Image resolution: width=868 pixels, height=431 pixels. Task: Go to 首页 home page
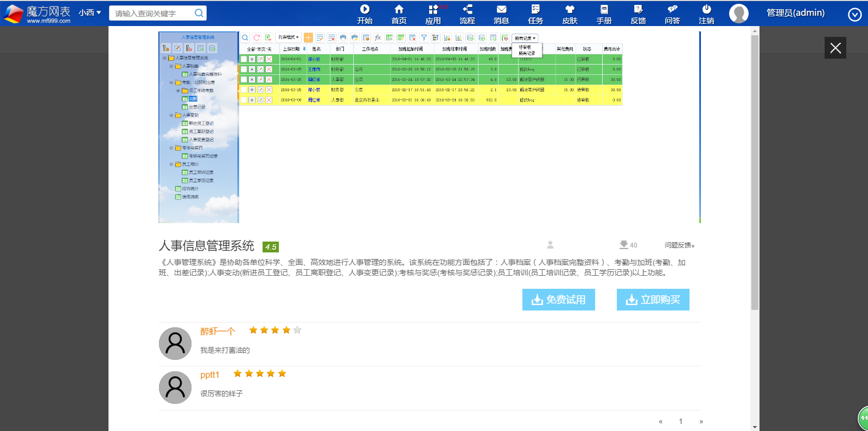pos(399,14)
